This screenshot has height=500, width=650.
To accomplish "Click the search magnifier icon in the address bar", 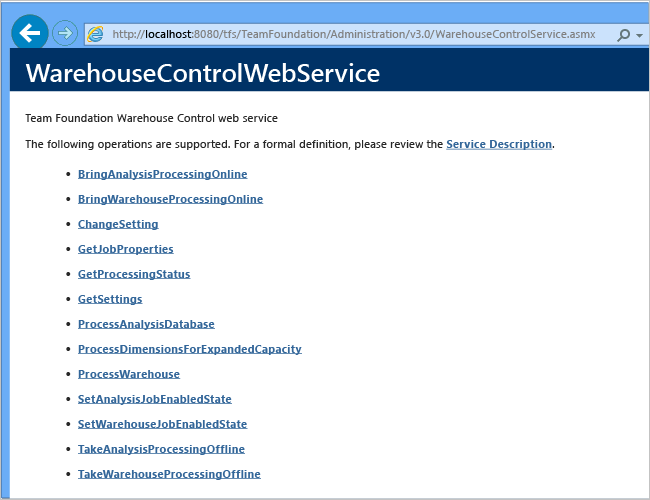I will pos(623,35).
